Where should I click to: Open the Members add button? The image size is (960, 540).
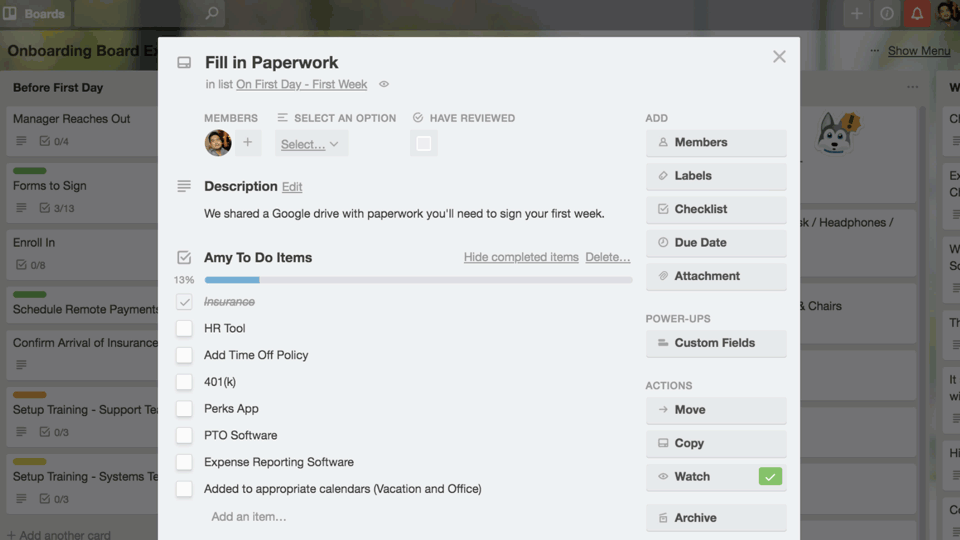[x=716, y=143]
